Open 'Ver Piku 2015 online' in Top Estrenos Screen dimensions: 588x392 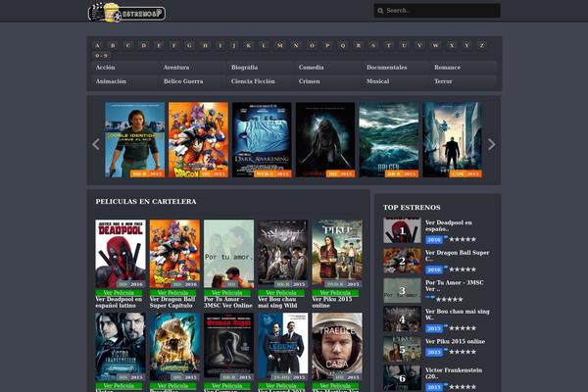click(x=455, y=341)
